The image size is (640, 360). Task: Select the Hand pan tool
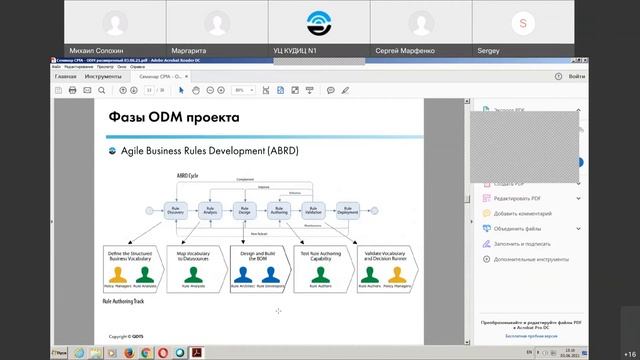196,90
